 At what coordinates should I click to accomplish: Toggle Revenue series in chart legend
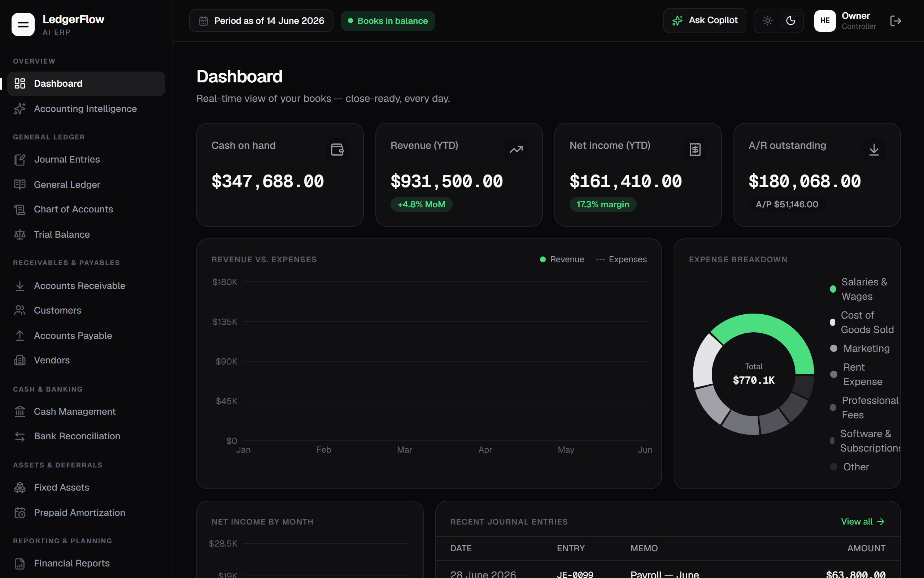(562, 259)
